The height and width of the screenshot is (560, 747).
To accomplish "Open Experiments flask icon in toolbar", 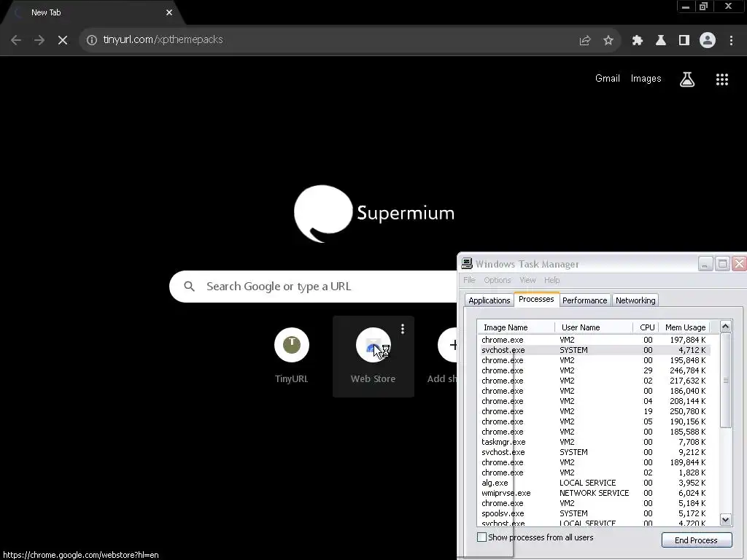I will pyautogui.click(x=660, y=41).
